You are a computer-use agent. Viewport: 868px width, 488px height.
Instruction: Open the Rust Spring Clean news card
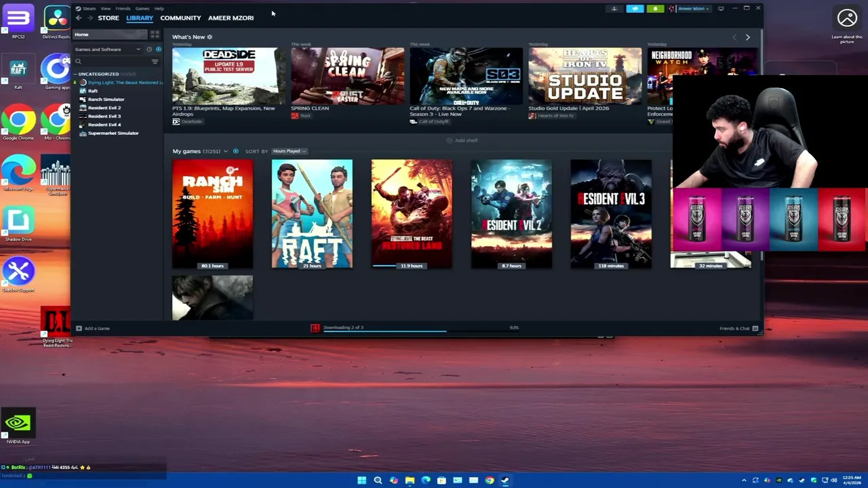[x=347, y=76]
